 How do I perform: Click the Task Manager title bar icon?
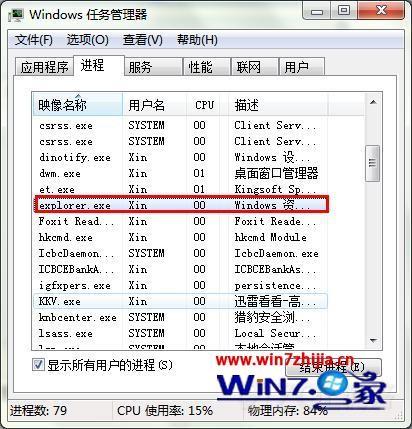coord(16,15)
